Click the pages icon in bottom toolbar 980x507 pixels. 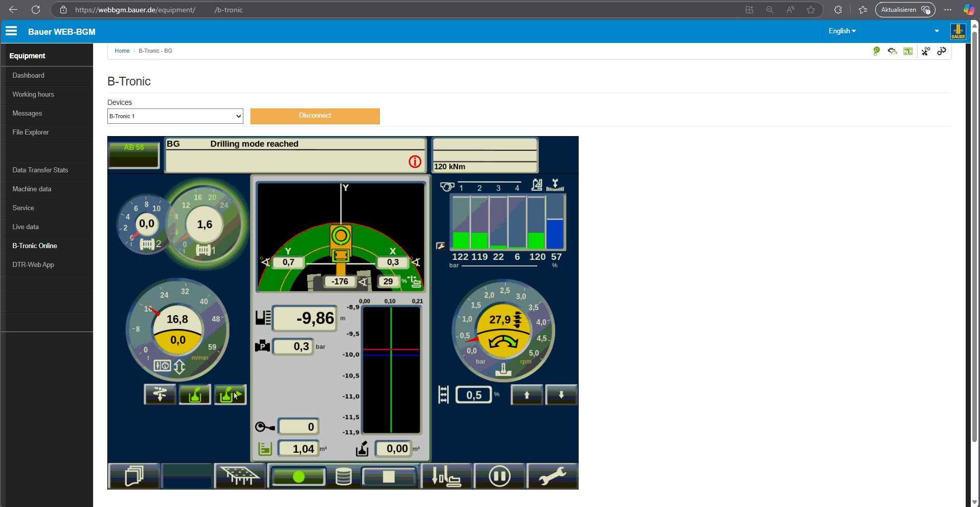pos(134,476)
